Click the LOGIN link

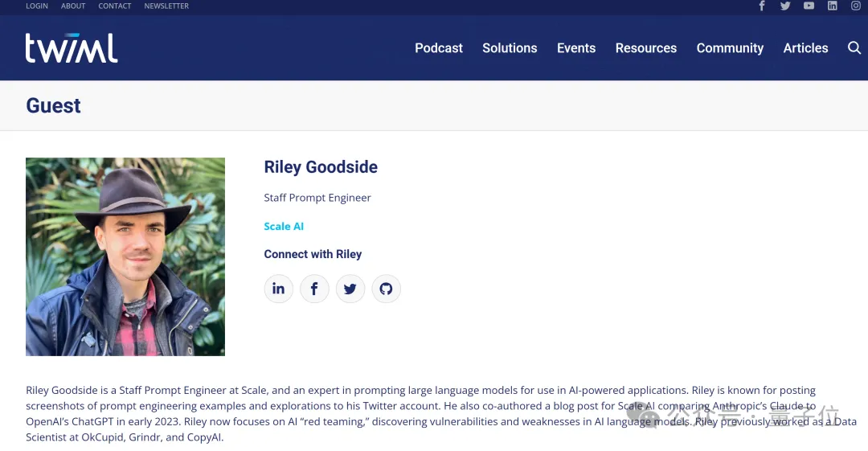[36, 6]
